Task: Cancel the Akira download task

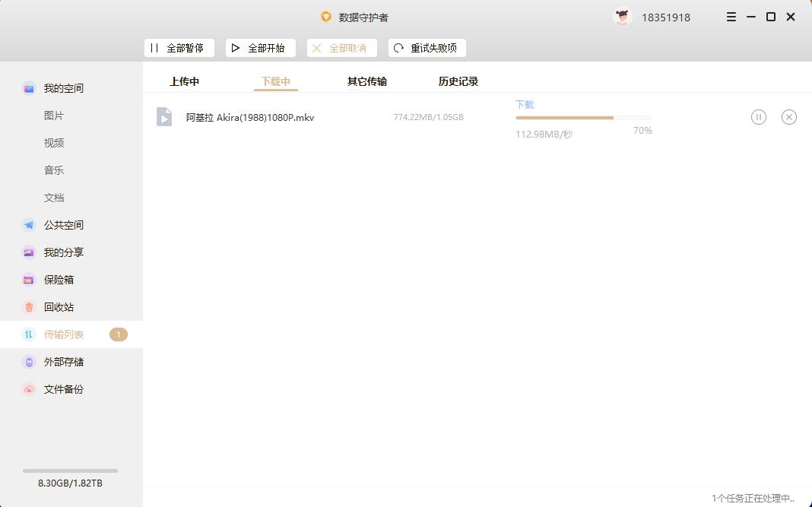Action: [x=788, y=116]
